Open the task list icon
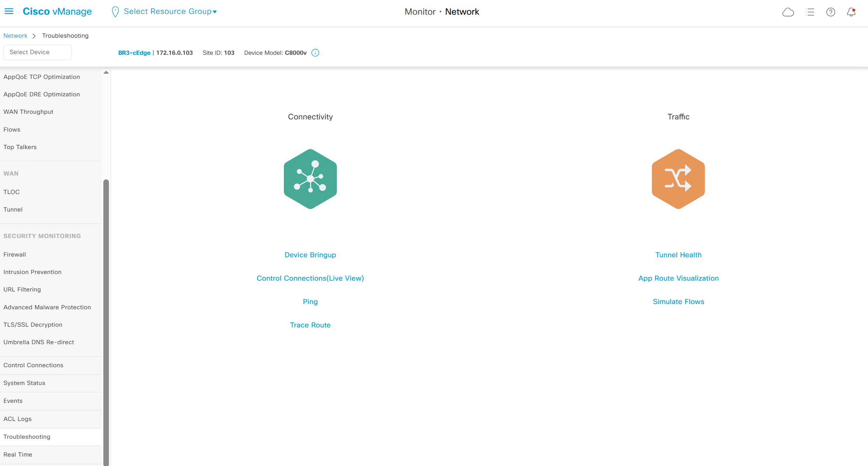Screen dimensions: 868x466 [810, 12]
